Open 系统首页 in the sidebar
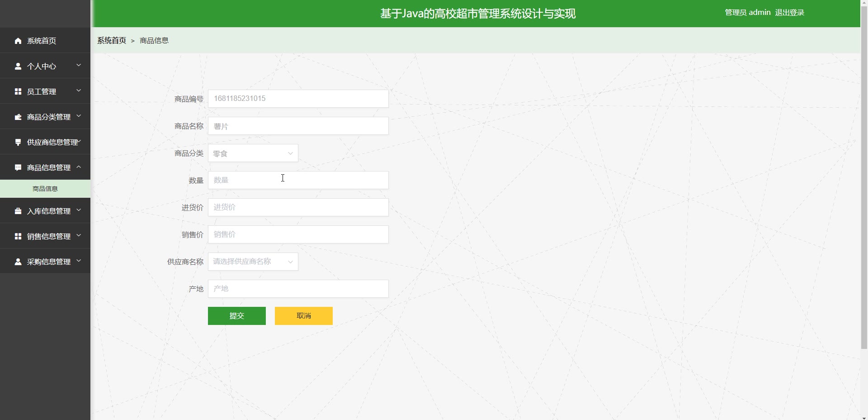This screenshot has width=868, height=420. click(45, 41)
